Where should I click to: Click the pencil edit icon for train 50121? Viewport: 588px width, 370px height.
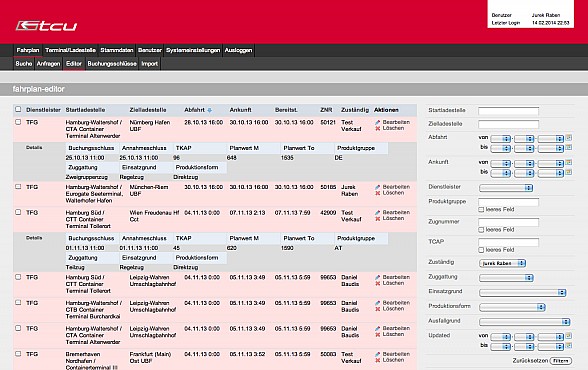click(x=378, y=122)
